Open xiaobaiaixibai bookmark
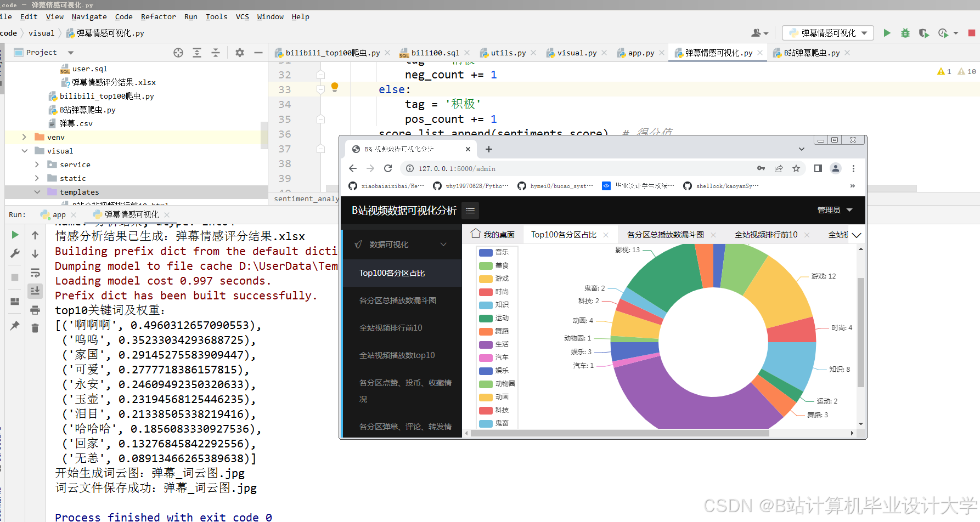 (386, 186)
